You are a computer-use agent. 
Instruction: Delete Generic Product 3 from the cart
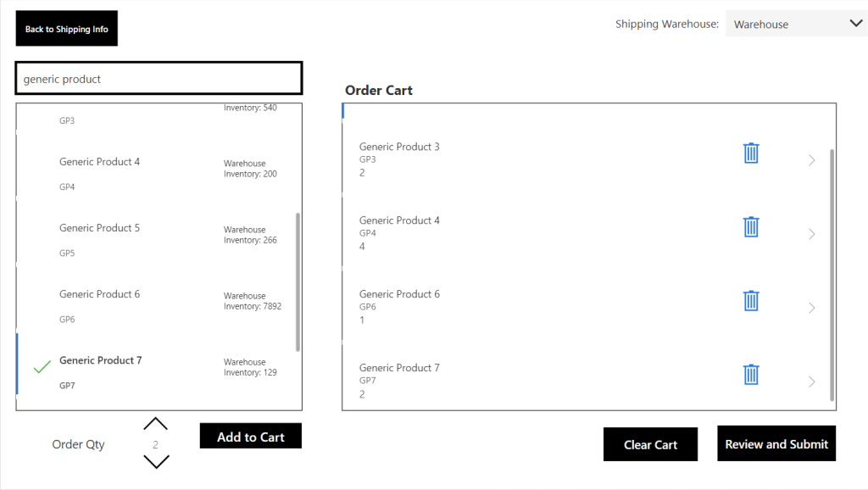[751, 153]
